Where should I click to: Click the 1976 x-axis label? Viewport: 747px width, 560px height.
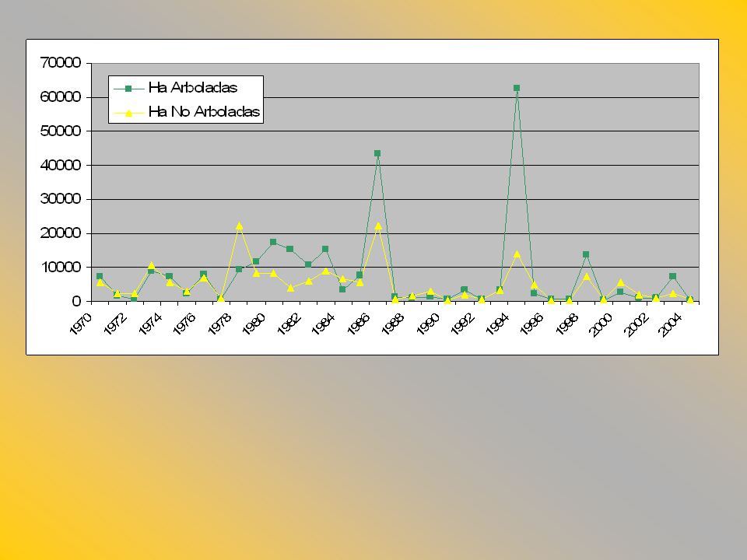click(184, 324)
